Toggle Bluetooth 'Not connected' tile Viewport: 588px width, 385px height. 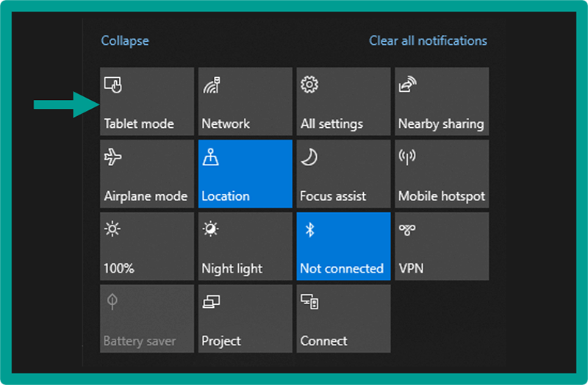tap(343, 246)
